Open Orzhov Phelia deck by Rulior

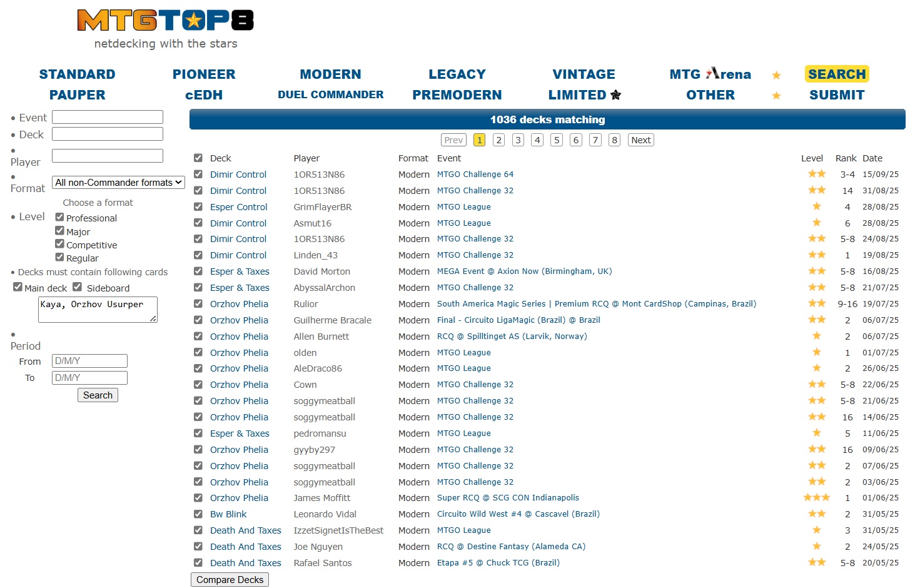[x=239, y=304]
